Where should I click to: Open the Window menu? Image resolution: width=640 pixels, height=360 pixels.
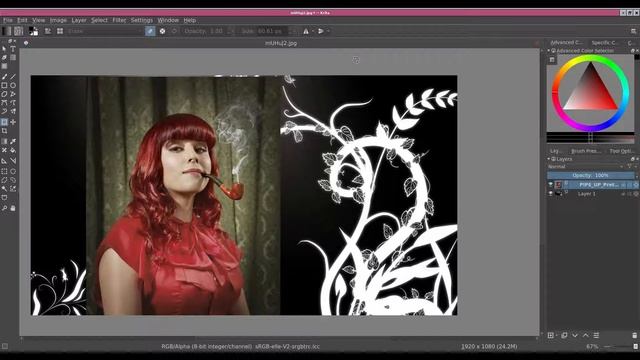pyautogui.click(x=168, y=20)
